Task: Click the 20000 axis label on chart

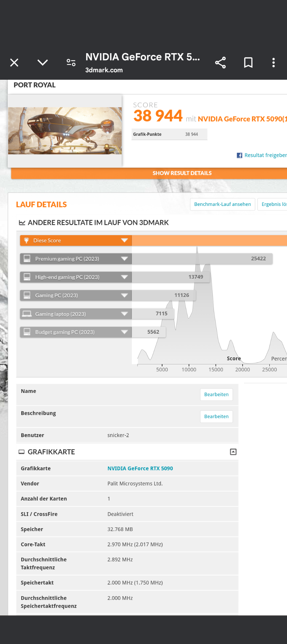Action: (x=242, y=369)
